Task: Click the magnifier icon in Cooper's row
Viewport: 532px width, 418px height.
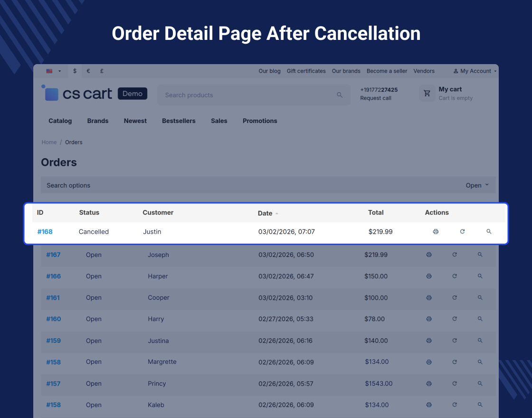Action: 480,297
